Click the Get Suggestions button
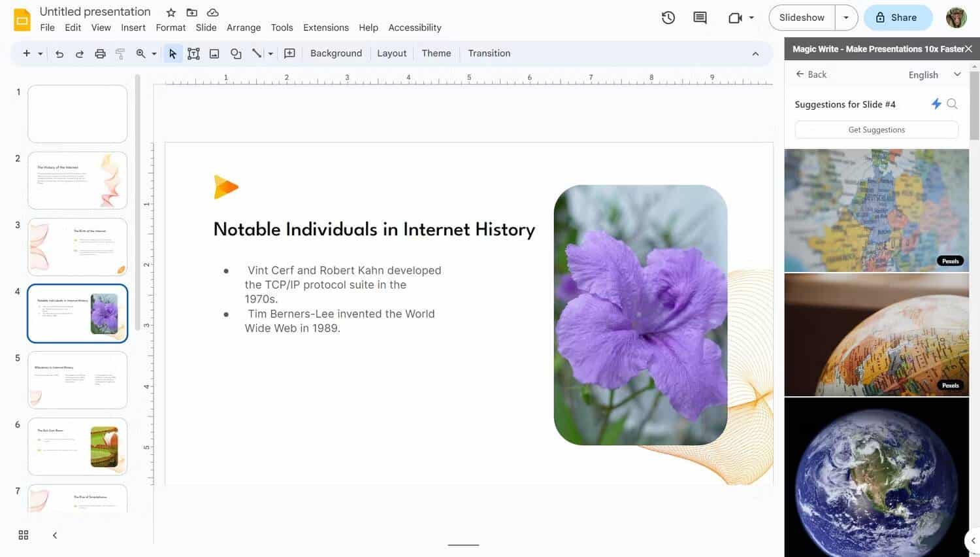 (876, 129)
